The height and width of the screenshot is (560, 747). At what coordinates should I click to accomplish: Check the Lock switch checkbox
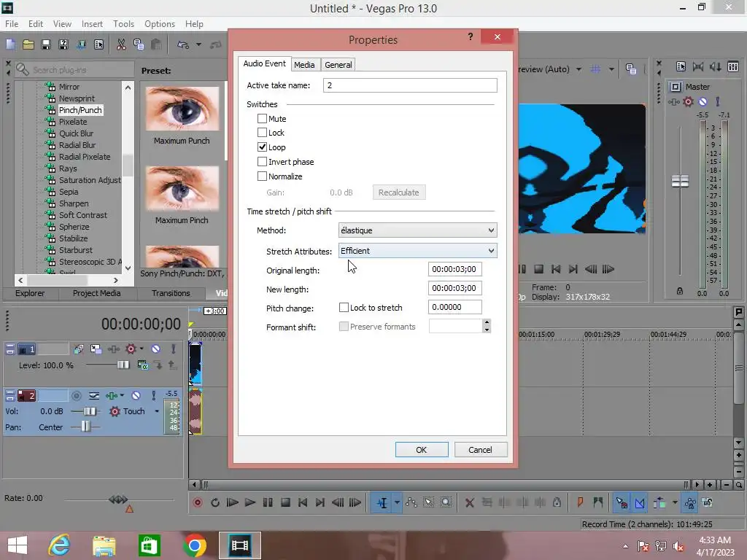(x=262, y=133)
